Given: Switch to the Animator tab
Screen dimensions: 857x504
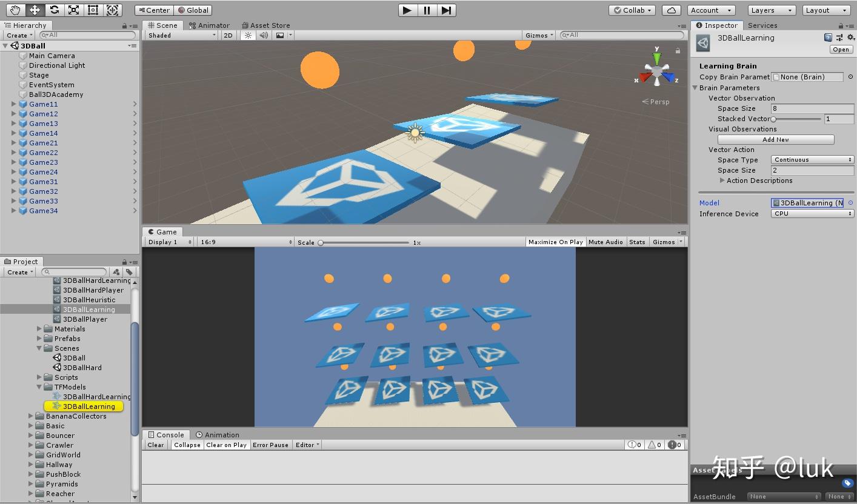Looking at the screenshot, I should [210, 25].
